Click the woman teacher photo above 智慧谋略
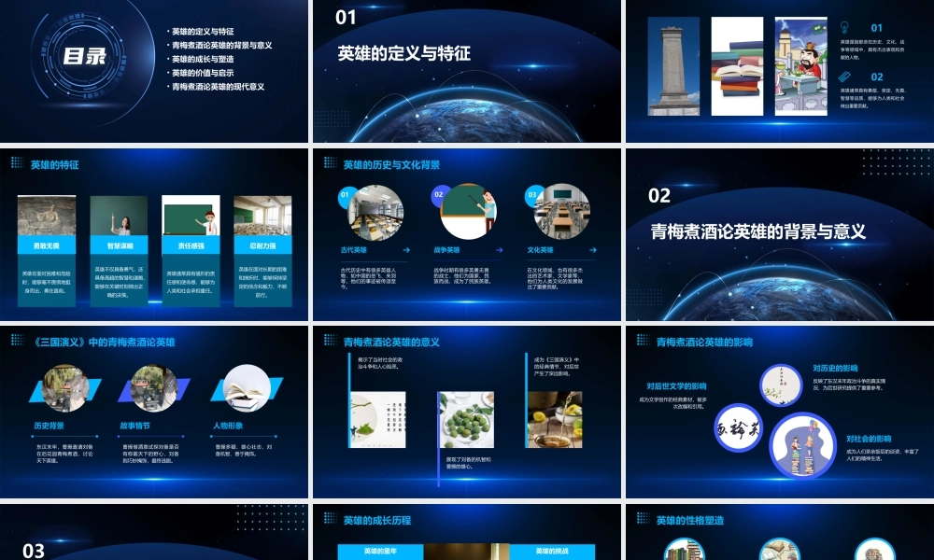This screenshot has height=560, width=934. pyautogui.click(x=120, y=216)
